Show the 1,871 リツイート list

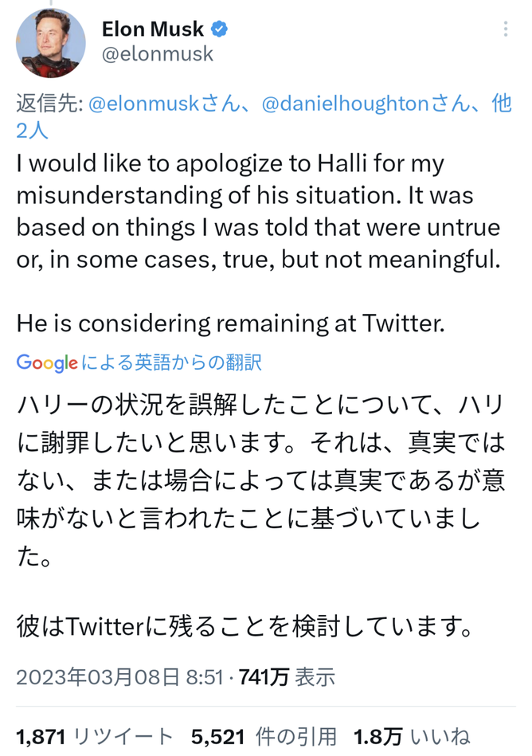pyautogui.click(x=95, y=737)
